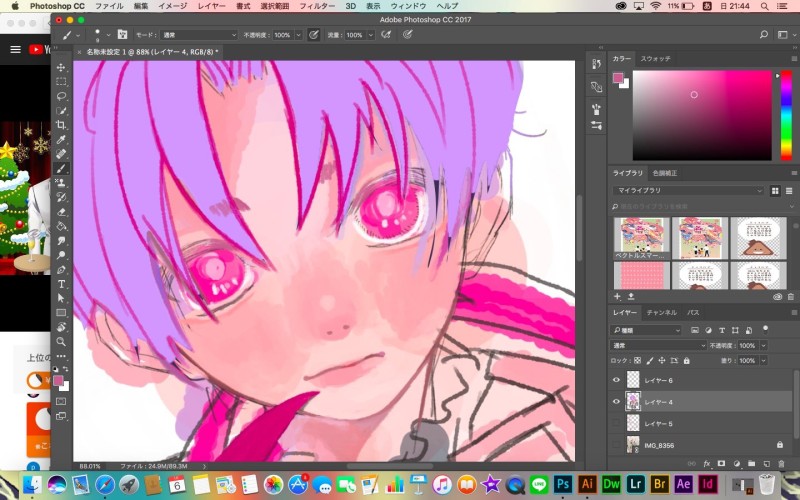Open the Edit Toolbar ellipsis
Image resolution: width=800 pixels, height=500 pixels.
tap(61, 356)
